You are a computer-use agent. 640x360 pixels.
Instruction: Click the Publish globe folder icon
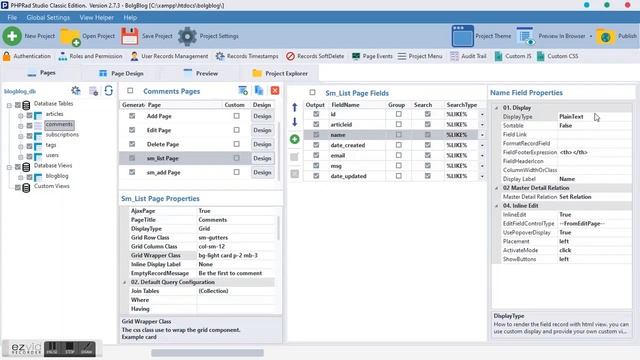tap(605, 37)
